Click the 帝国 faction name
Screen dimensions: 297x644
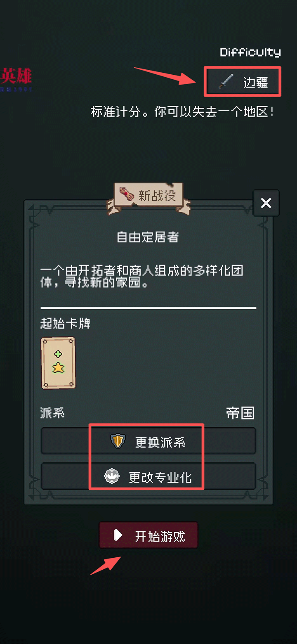coord(240,413)
